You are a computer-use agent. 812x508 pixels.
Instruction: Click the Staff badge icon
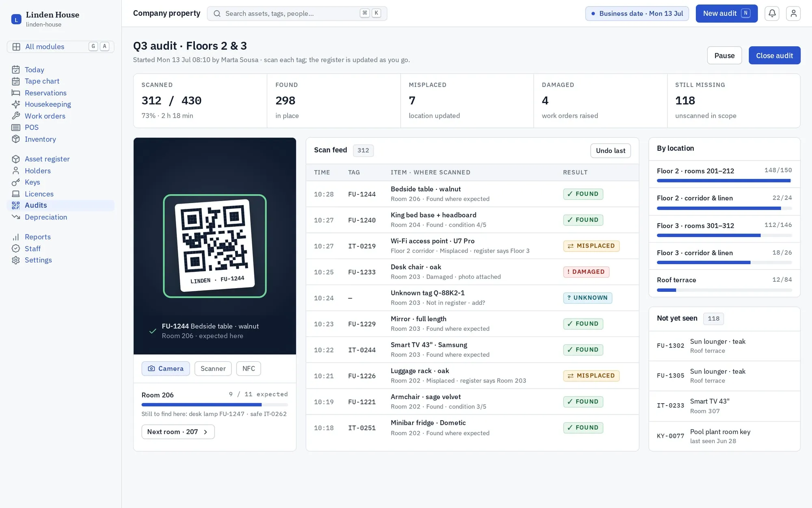coord(16,248)
